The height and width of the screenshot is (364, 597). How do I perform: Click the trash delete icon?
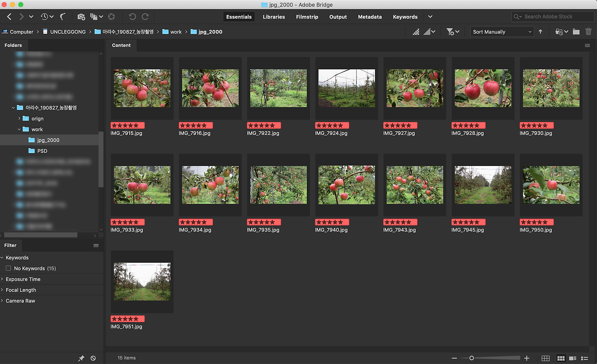pos(589,32)
